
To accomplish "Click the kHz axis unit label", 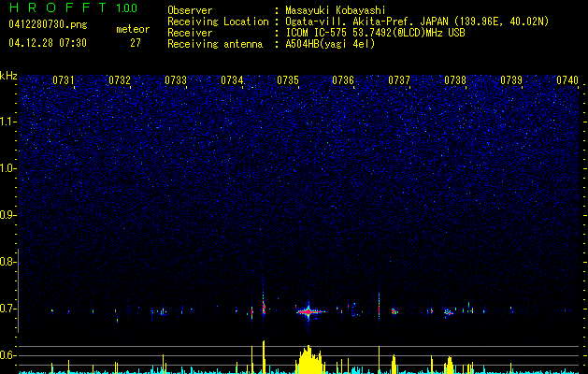I will click(x=8, y=76).
